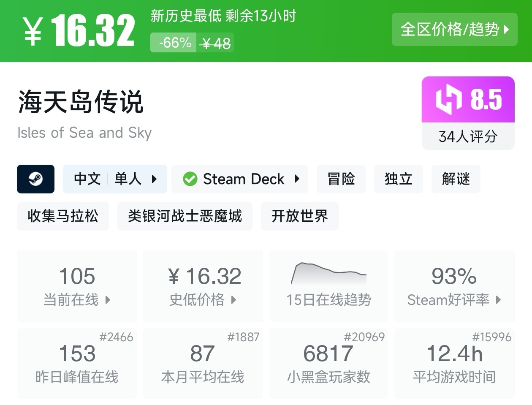The image size is (532, 405).
Task: Open 全区价格/趋势 regional price trends
Action: (454, 30)
